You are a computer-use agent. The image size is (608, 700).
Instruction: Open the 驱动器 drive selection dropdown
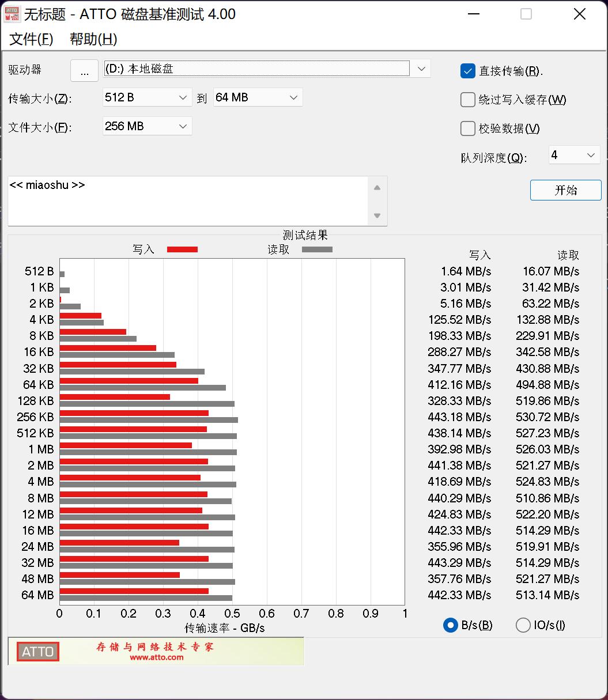pyautogui.click(x=421, y=68)
